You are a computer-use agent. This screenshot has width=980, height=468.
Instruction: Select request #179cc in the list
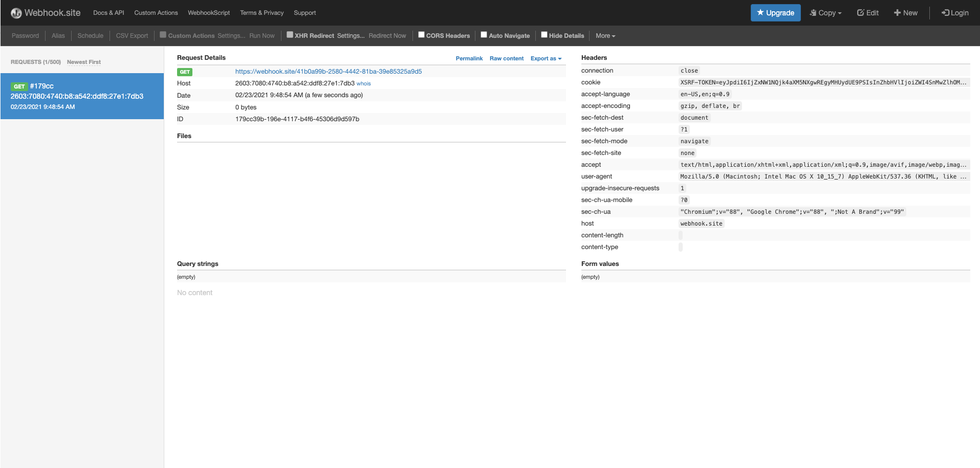pyautogui.click(x=82, y=96)
